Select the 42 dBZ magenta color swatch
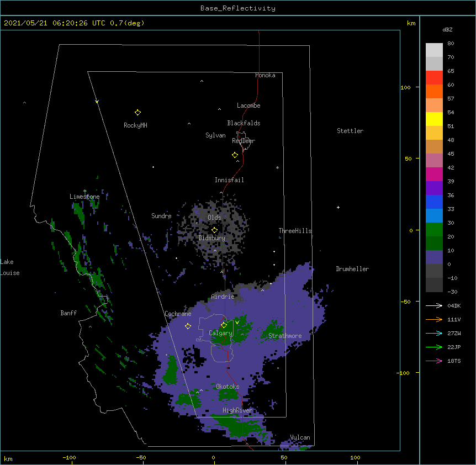 coord(434,174)
